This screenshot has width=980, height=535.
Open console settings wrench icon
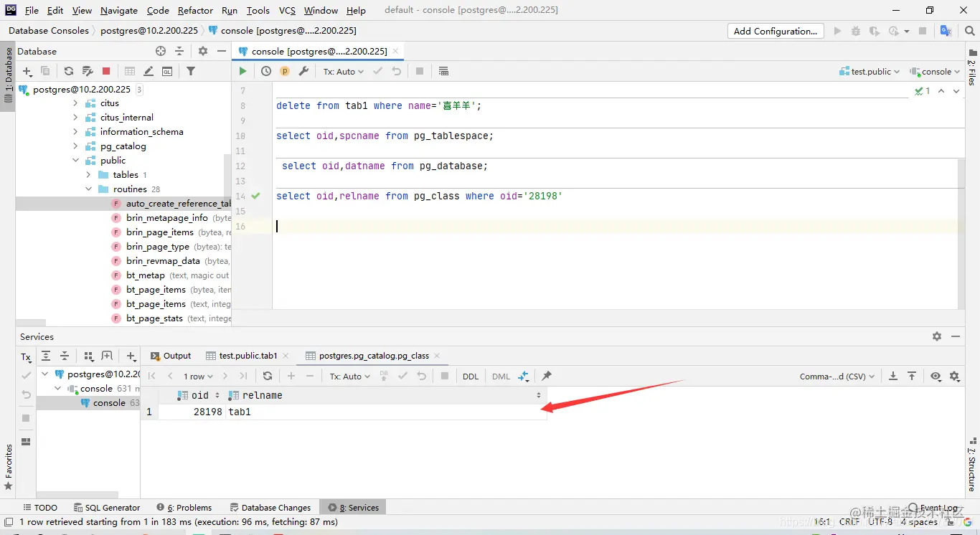click(x=303, y=71)
